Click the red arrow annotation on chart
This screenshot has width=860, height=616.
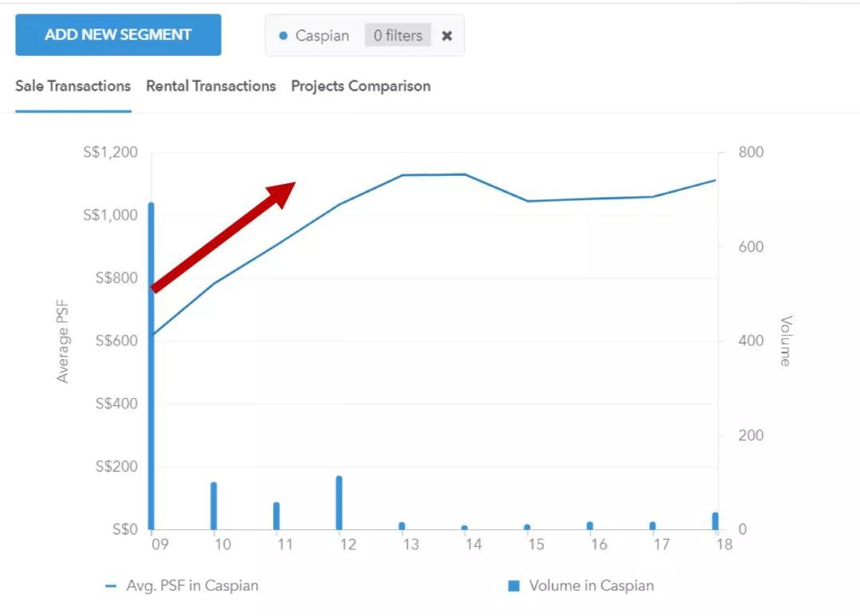[x=223, y=237]
